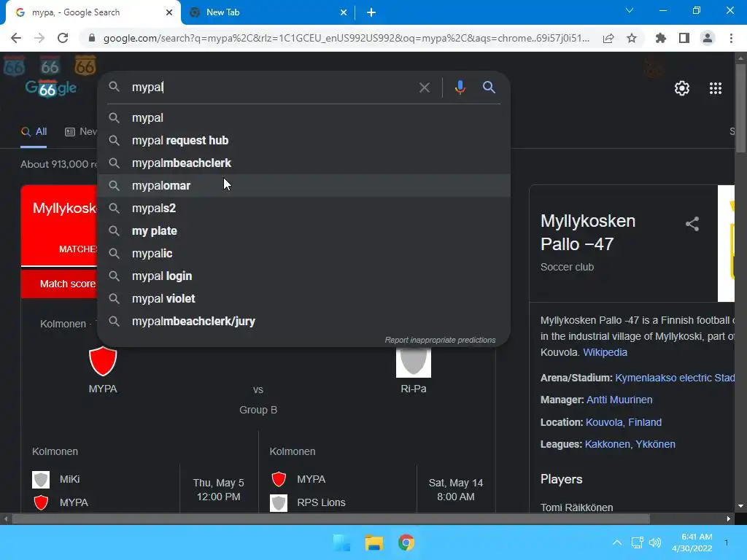
Task: Click the horizontal page scrollbar
Action: coord(330,518)
